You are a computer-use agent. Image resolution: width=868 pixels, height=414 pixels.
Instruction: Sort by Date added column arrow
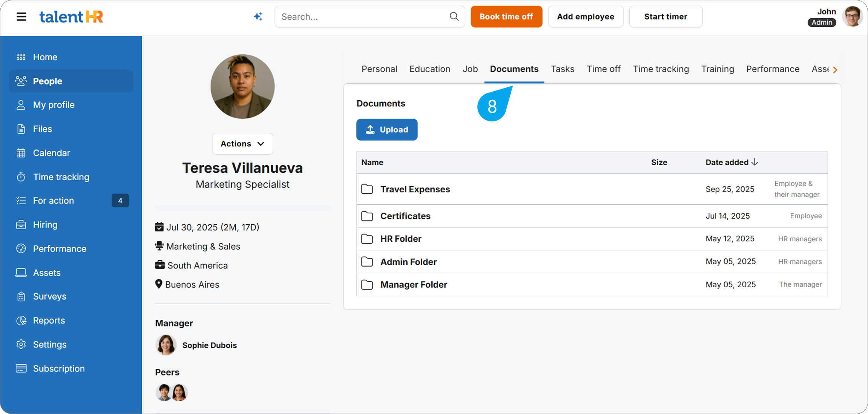[755, 162]
